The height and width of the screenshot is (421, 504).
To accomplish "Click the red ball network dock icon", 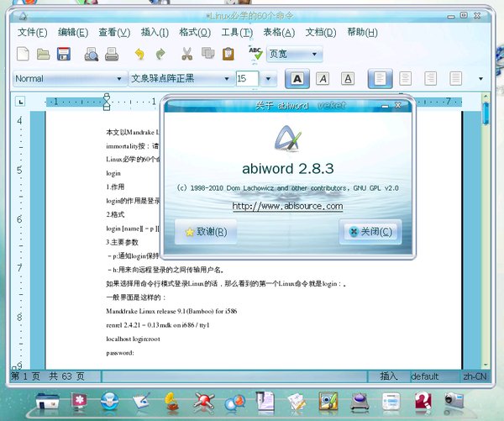I will coord(204,402).
